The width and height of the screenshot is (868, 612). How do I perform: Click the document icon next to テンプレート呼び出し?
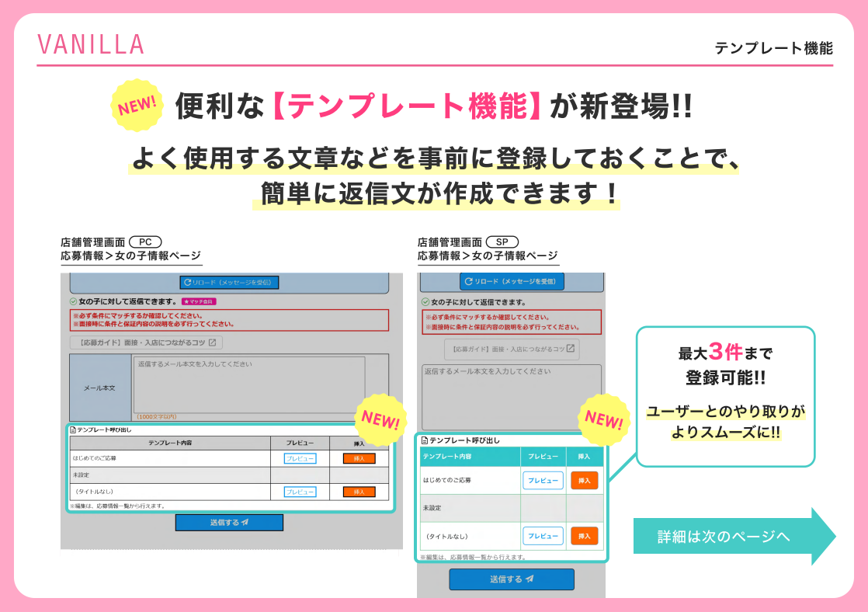pyautogui.click(x=72, y=428)
